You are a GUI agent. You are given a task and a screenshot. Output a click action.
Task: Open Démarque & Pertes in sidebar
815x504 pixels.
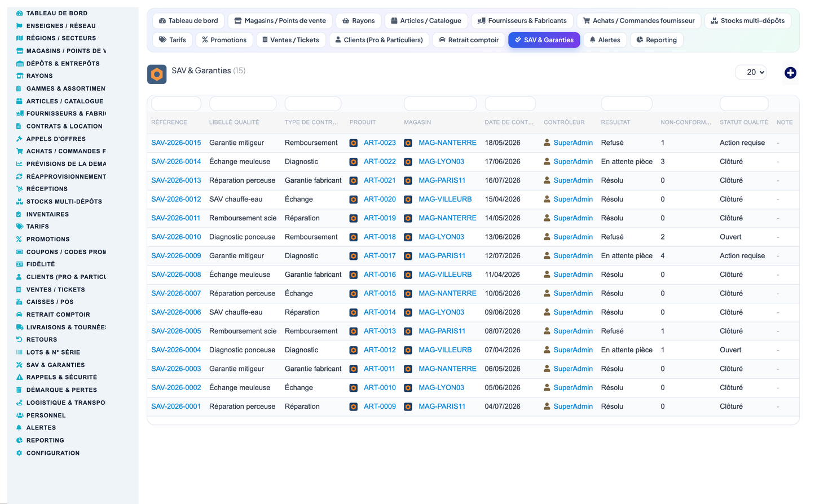point(61,390)
